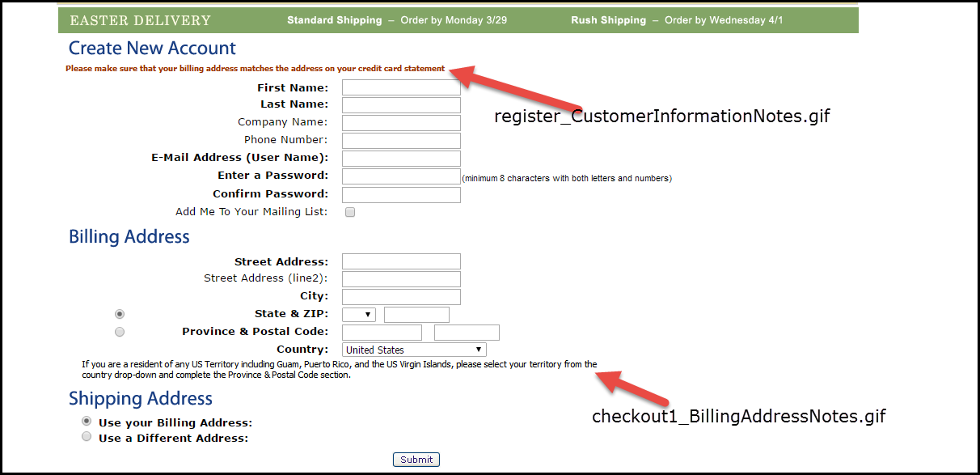Click the Postal Code input field
Image resolution: width=980 pixels, height=475 pixels.
pyautogui.click(x=467, y=333)
